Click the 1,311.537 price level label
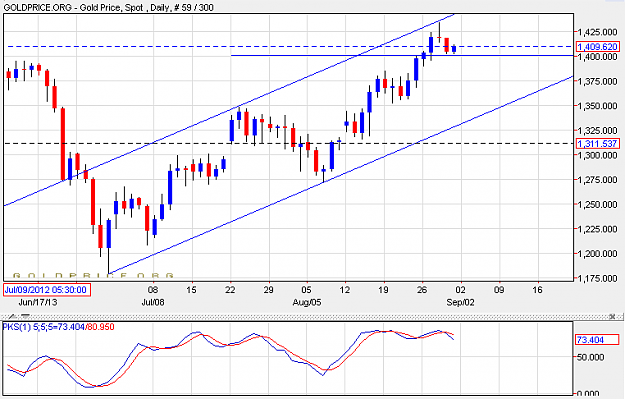The width and height of the screenshot is (625, 399). coord(597,143)
